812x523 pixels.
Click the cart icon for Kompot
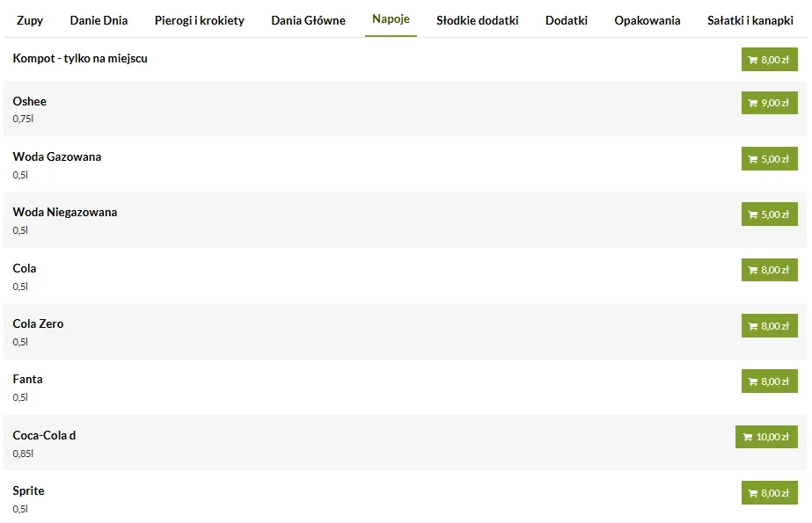click(753, 60)
